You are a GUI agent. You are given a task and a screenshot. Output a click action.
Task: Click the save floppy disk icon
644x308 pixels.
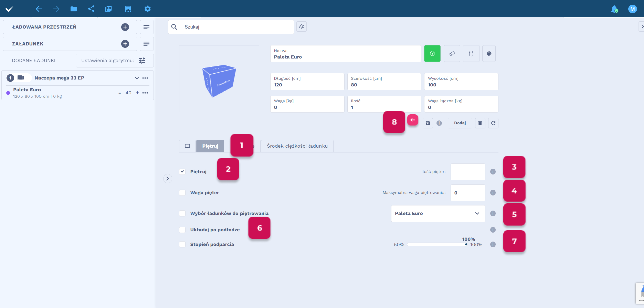point(428,123)
